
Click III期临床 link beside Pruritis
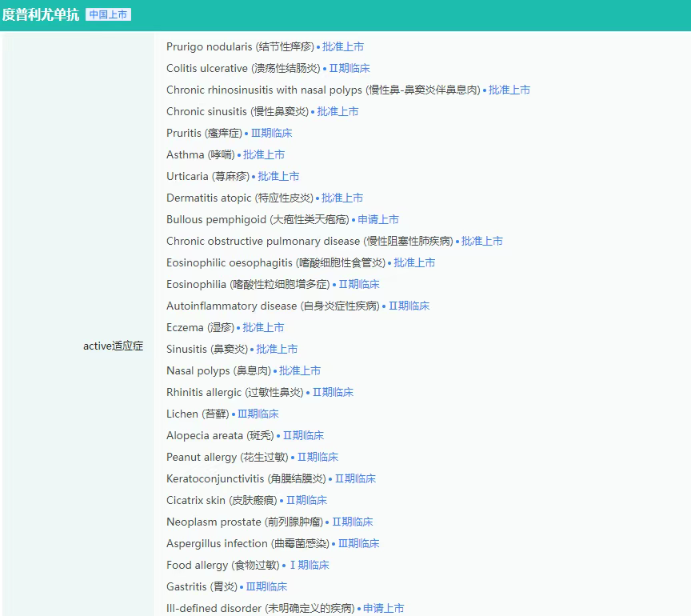tap(271, 133)
